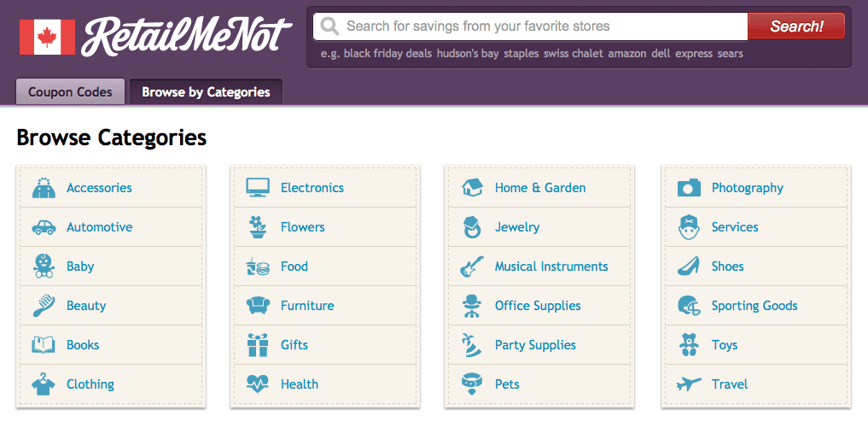Viewport: 868px width, 422px height.
Task: Click the Accessories handbag icon
Action: click(44, 188)
